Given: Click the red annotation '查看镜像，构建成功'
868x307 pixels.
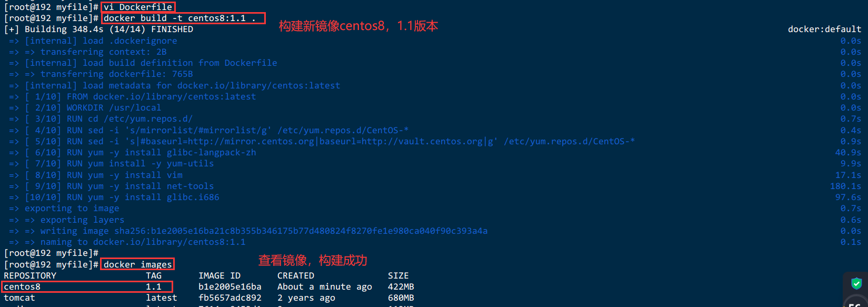Looking at the screenshot, I should point(313,260).
